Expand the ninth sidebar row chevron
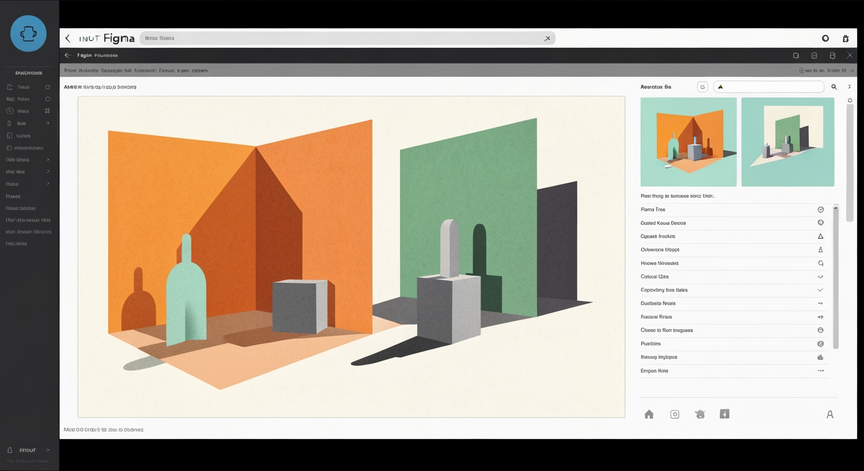Viewport: 864px width, 471px height. 48,184
